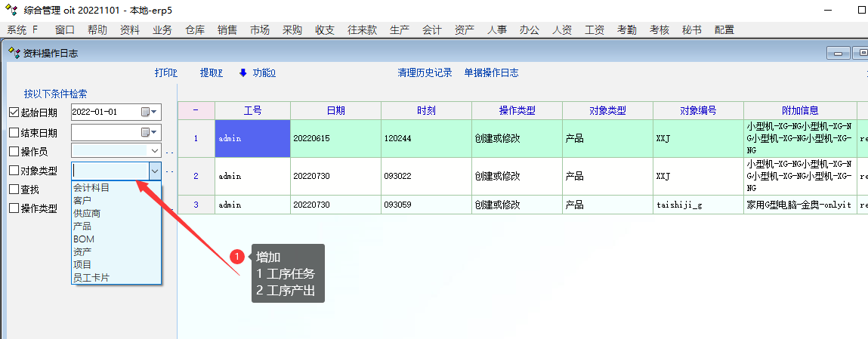This screenshot has height=339, width=868.
Task: Uncheck the 起始日期 checkbox
Action: 14,112
